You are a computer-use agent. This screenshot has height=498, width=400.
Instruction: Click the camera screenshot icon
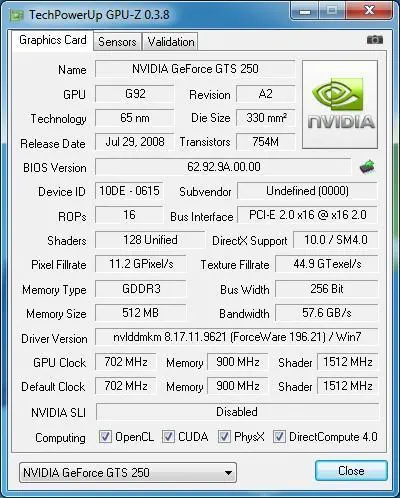tap(375, 40)
